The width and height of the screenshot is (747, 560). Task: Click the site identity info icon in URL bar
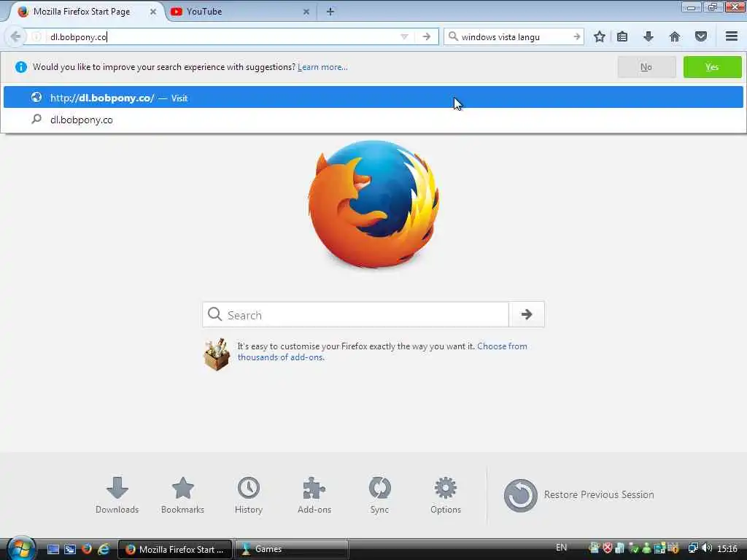click(36, 36)
